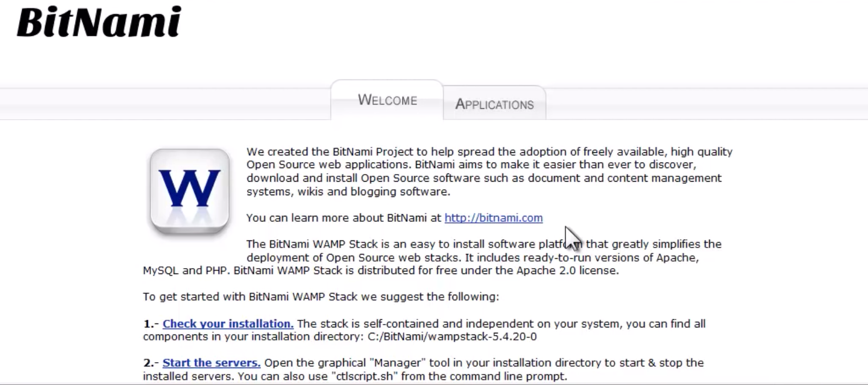Click the installation directory path C:/BitNami/wampstack-5.4.20-0
The image size is (868, 385).
pyautogui.click(x=452, y=337)
